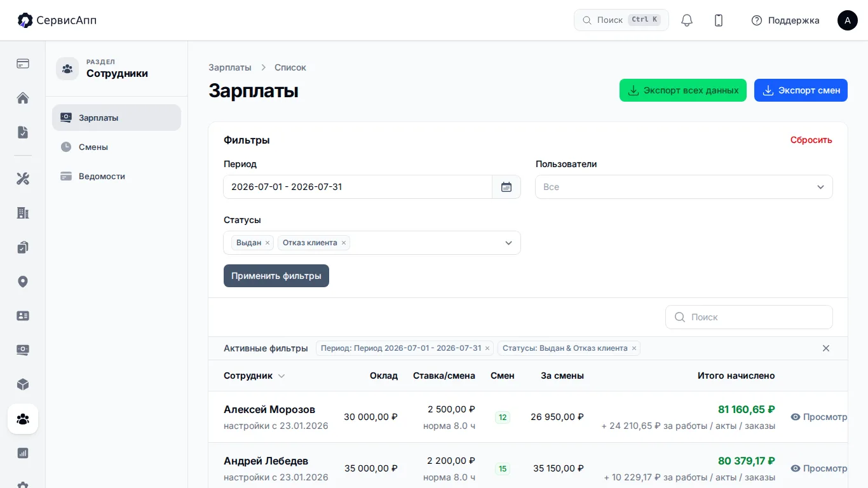Viewport: 868px width, 488px height.
Task: Open the card/payments icon in left rail
Action: click(x=23, y=64)
